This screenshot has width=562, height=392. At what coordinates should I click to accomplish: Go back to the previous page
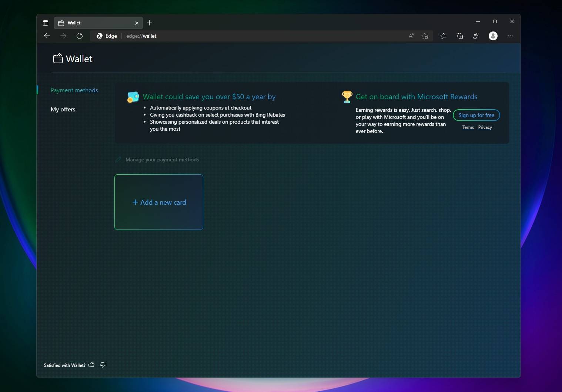click(47, 36)
